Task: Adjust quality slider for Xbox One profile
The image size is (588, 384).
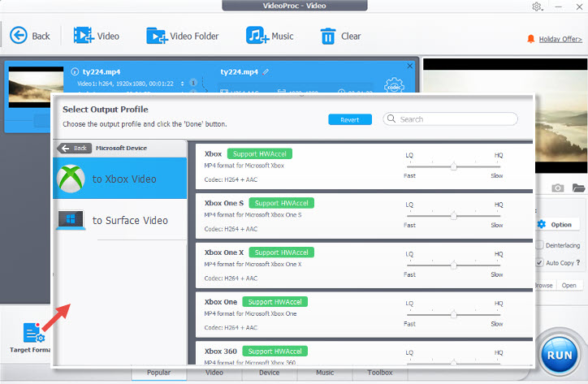Action: coord(454,314)
